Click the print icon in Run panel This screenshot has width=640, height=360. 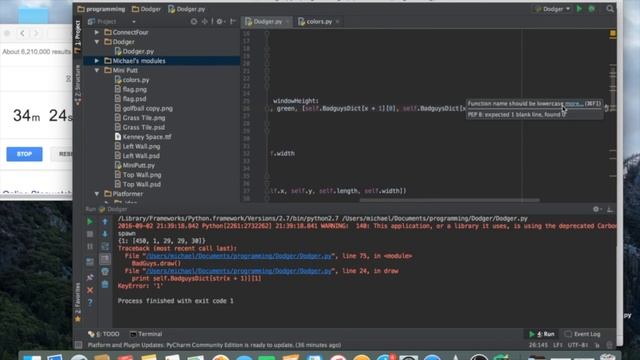[x=105, y=271]
